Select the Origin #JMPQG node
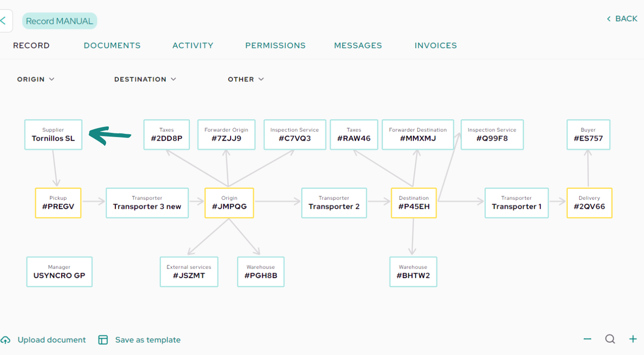 coord(229,203)
